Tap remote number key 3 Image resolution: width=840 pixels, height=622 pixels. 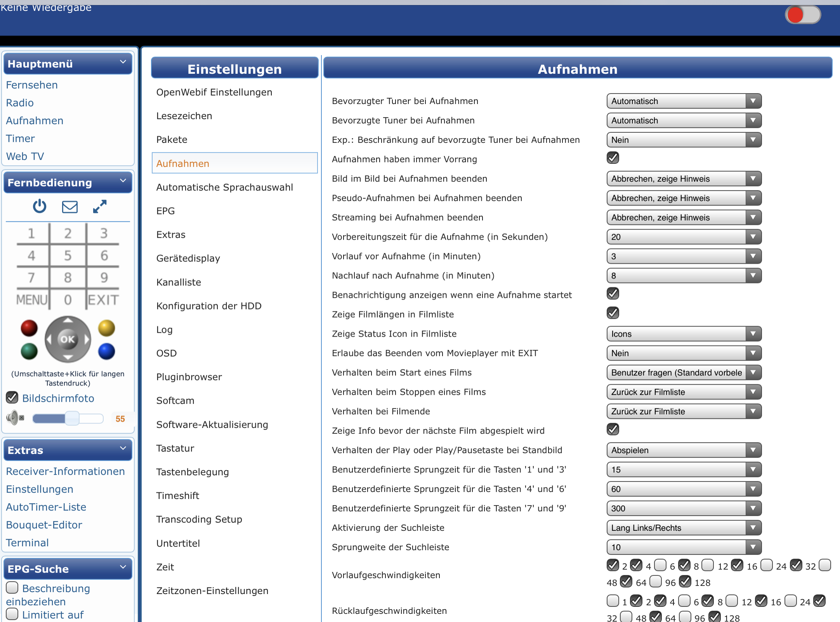pyautogui.click(x=104, y=233)
